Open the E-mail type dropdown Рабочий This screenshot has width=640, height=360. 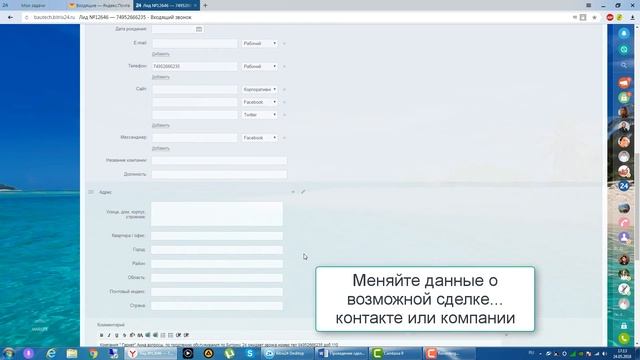[260, 43]
